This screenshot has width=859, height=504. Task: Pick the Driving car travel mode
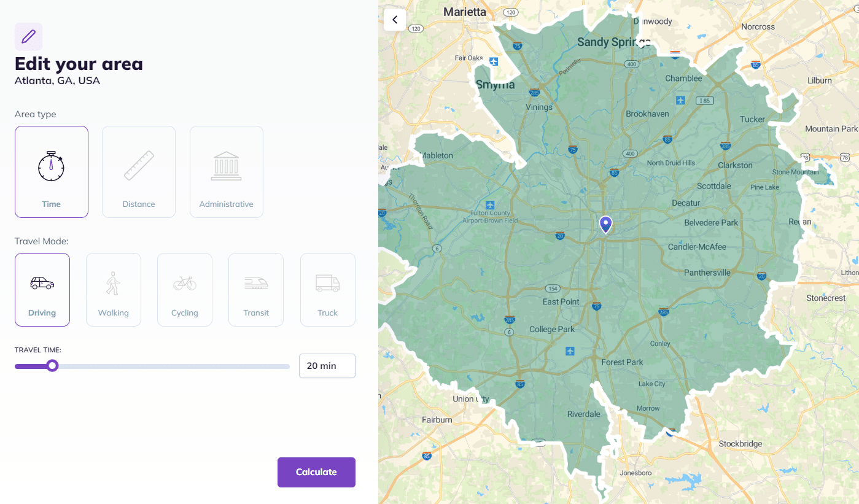pos(42,290)
